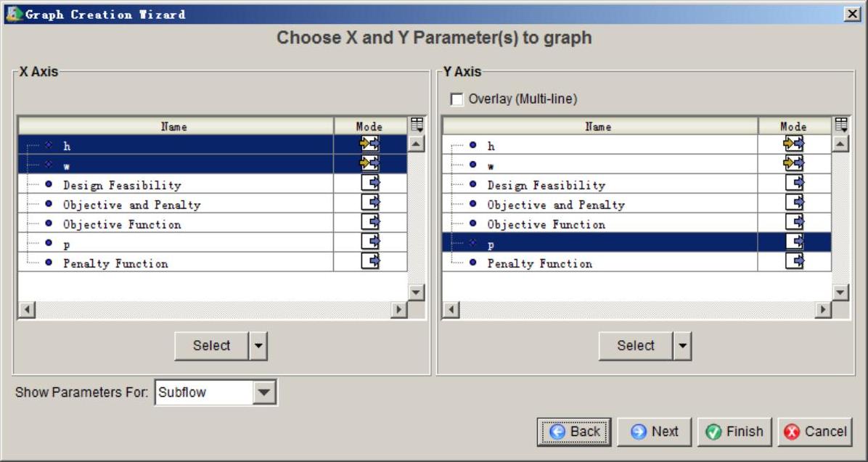Expand the Y Axis Select button arrow
868x462 pixels.
point(682,346)
